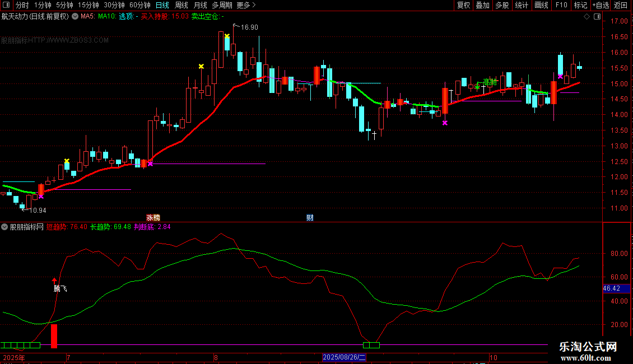Click the 10.94 low price label

[x=38, y=210]
